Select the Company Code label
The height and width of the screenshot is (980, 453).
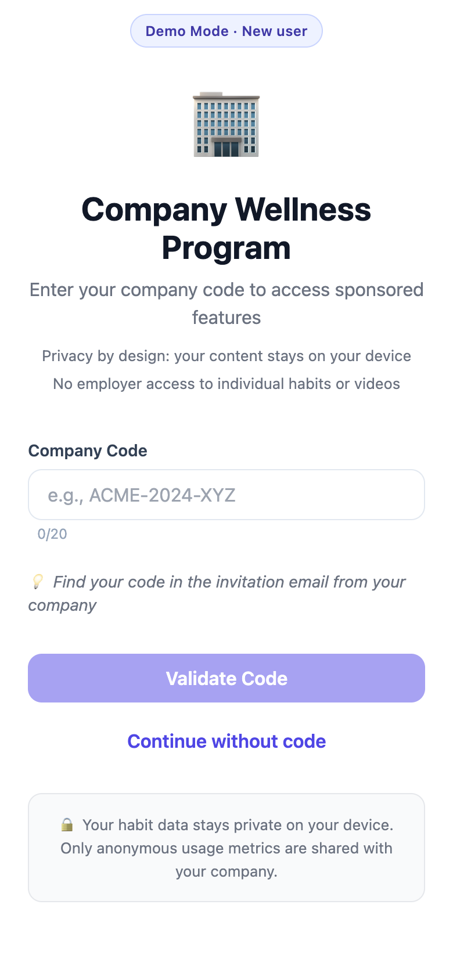pos(88,451)
